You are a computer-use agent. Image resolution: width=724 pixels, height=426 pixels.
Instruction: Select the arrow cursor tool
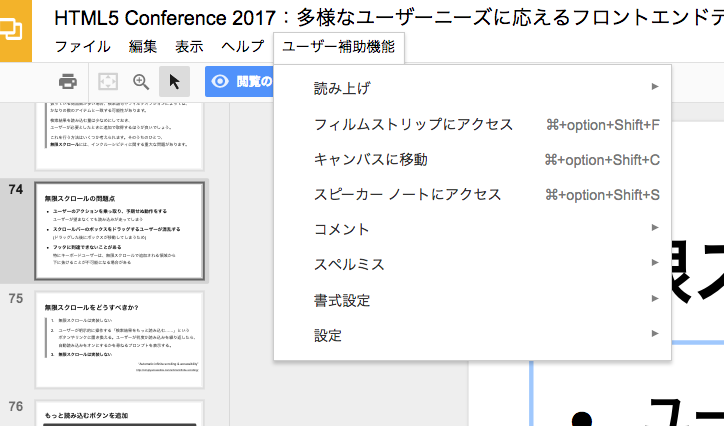point(174,82)
